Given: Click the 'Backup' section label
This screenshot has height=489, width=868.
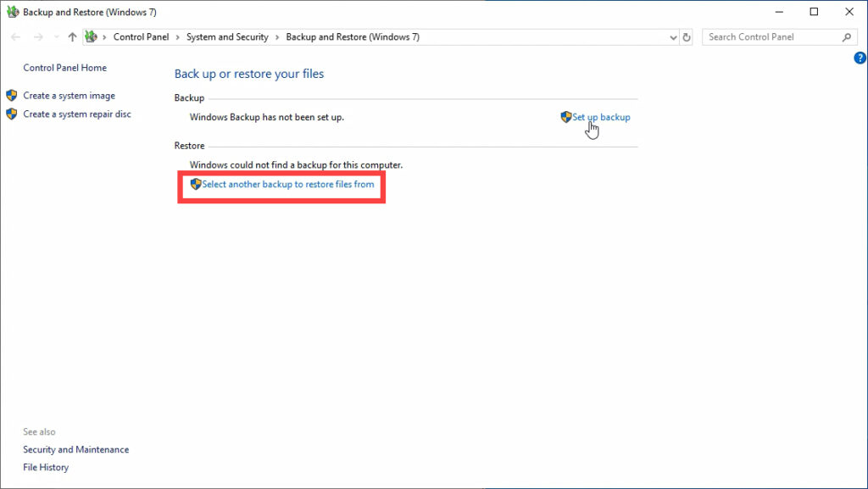Looking at the screenshot, I should [x=189, y=98].
